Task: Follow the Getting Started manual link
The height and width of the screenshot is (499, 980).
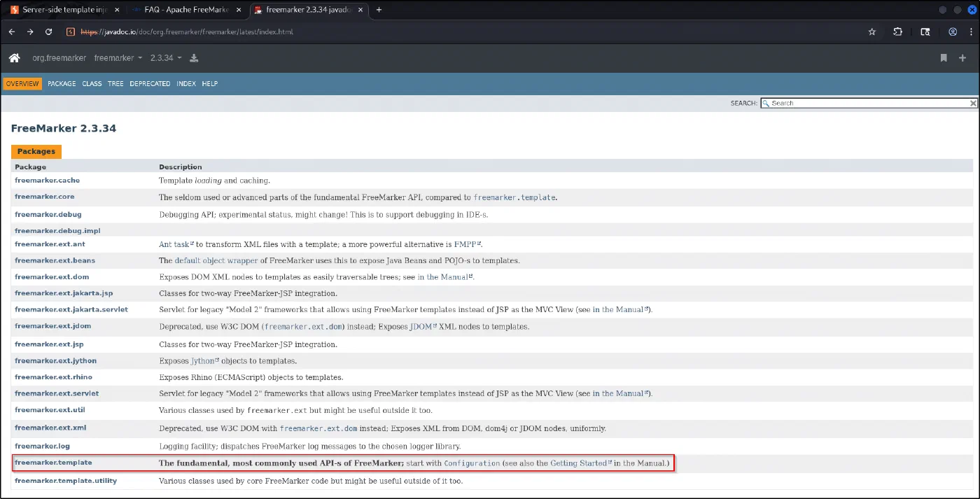Action: point(581,463)
